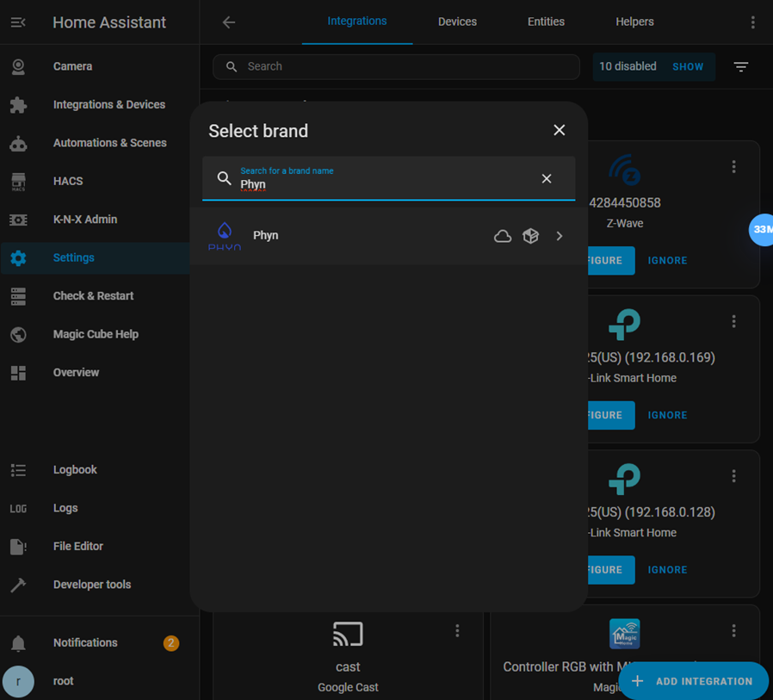Open Google Cast card options menu
The image size is (773, 700).
[x=457, y=631]
